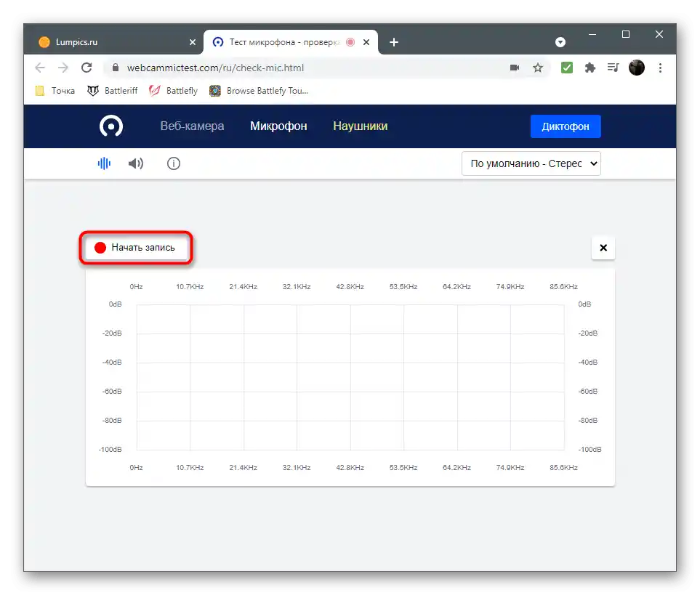
Task: Click the right -100dB axis label
Action: coord(590,450)
